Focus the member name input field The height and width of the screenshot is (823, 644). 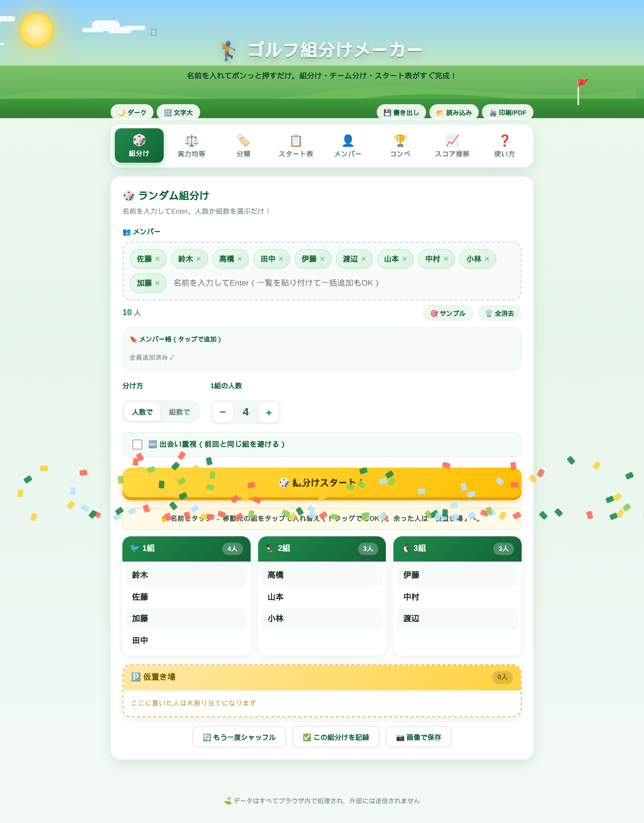(x=342, y=283)
